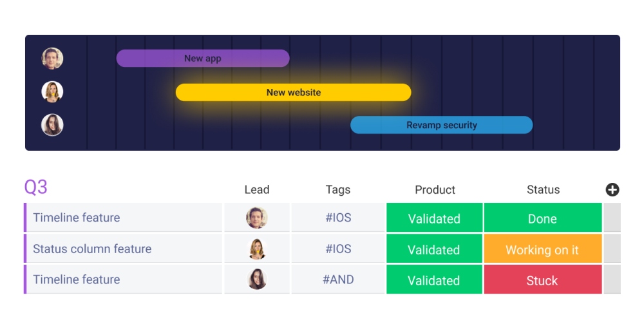The height and width of the screenshot is (322, 644).
Task: Click the Lead column header
Action: [256, 189]
